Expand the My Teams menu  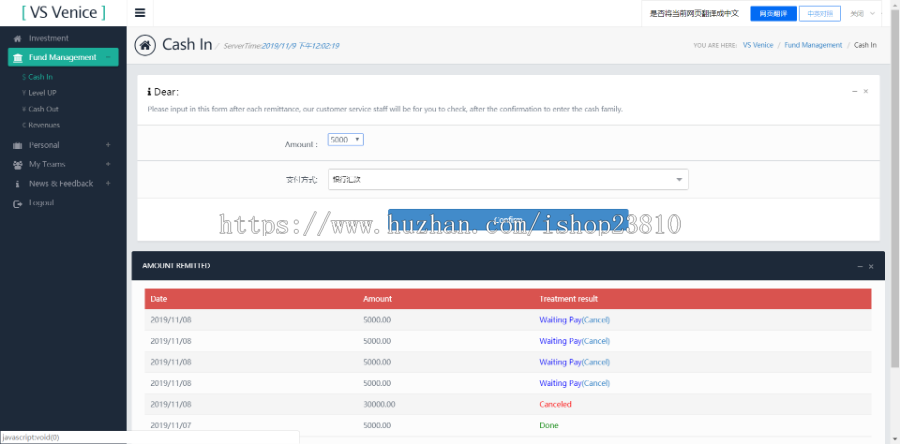click(x=62, y=164)
